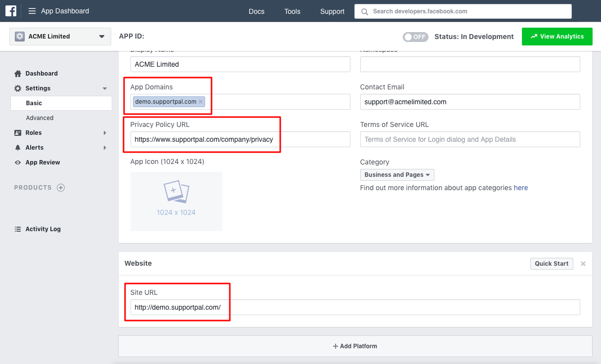The width and height of the screenshot is (601, 364).
Task: Focus the search developers.facebook.com field
Action: click(x=463, y=11)
